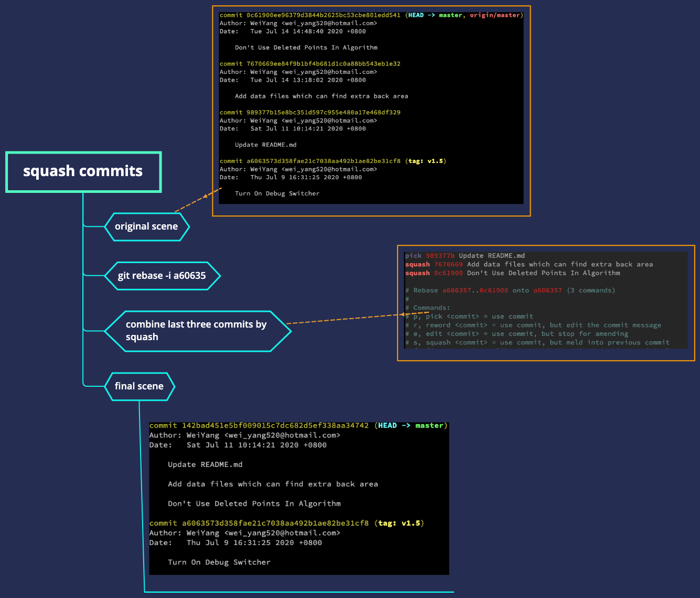Click 'Update README.md' message in final log
Image resolution: width=700 pixels, height=598 pixels.
[x=205, y=465]
